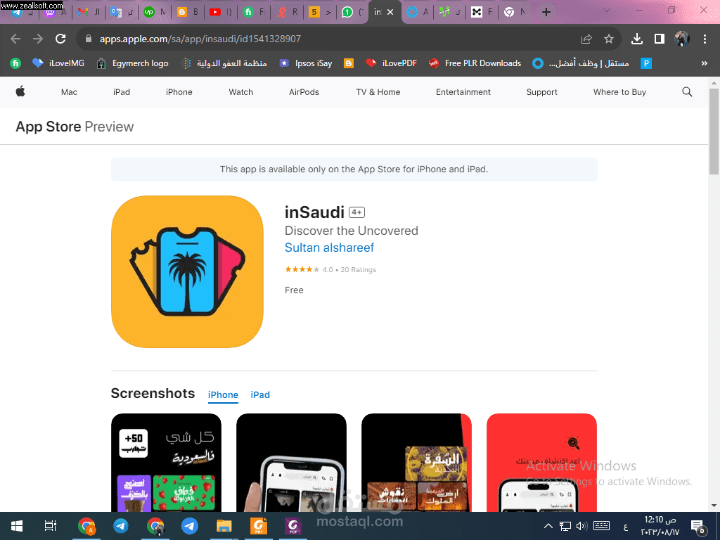Click the inSaudi app icon image
The width and height of the screenshot is (720, 540).
(187, 271)
